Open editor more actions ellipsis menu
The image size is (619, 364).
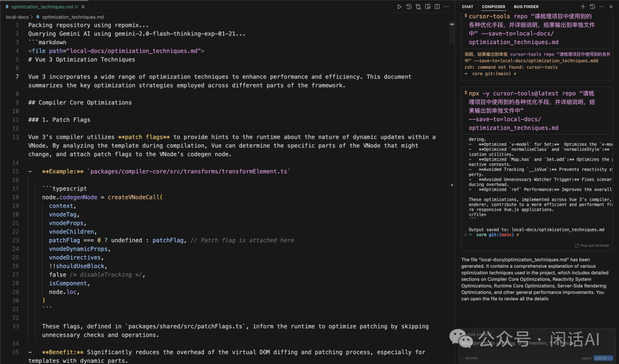[446, 7]
